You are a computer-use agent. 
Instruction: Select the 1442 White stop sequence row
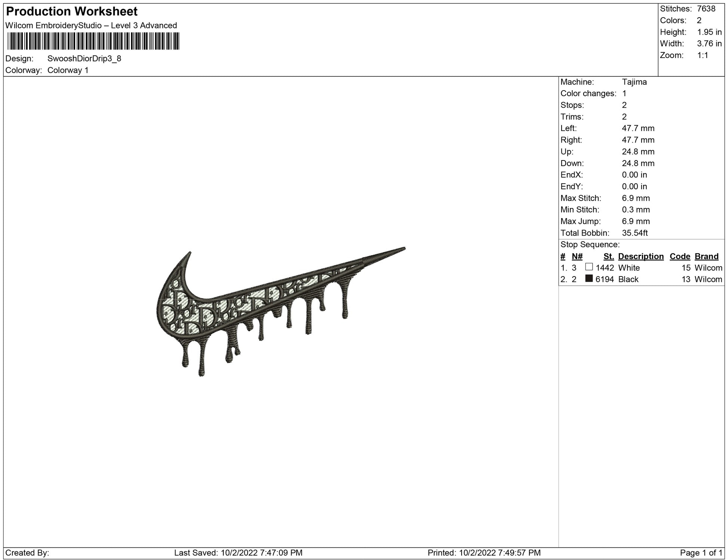629,268
